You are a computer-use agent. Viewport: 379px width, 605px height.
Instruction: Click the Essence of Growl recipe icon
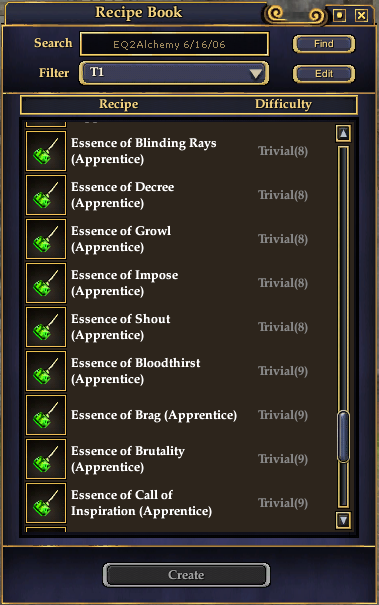(x=46, y=239)
